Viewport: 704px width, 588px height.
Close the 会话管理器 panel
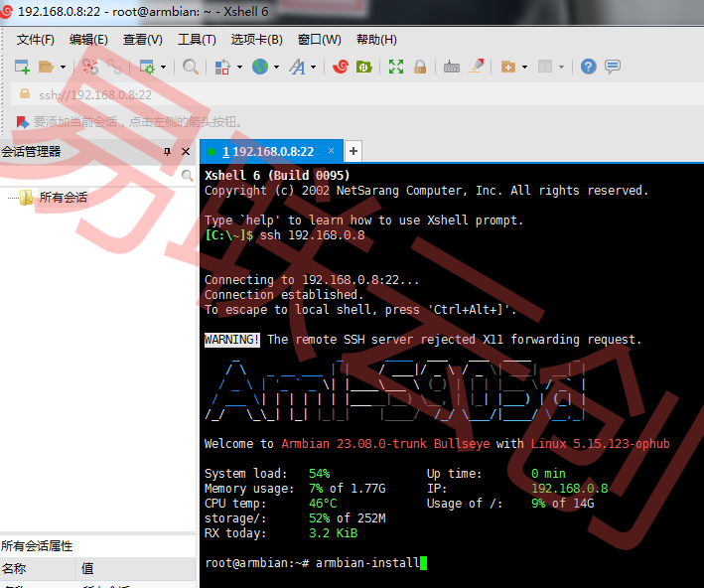point(186,152)
